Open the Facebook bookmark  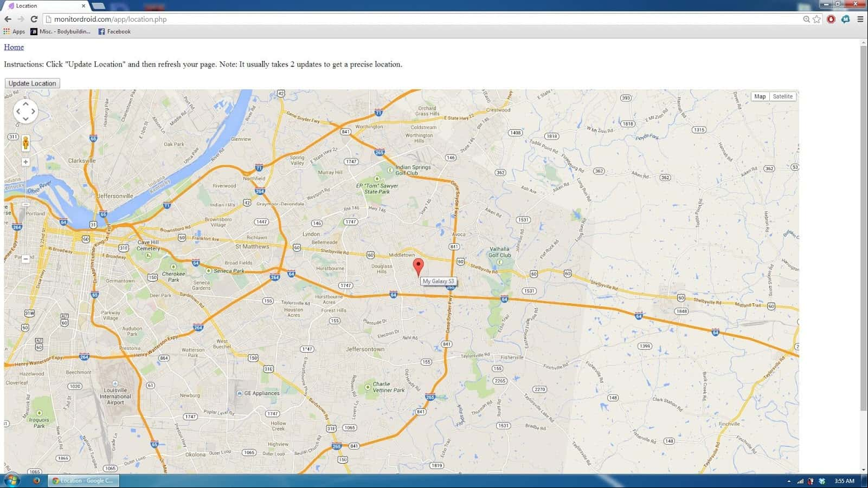114,31
